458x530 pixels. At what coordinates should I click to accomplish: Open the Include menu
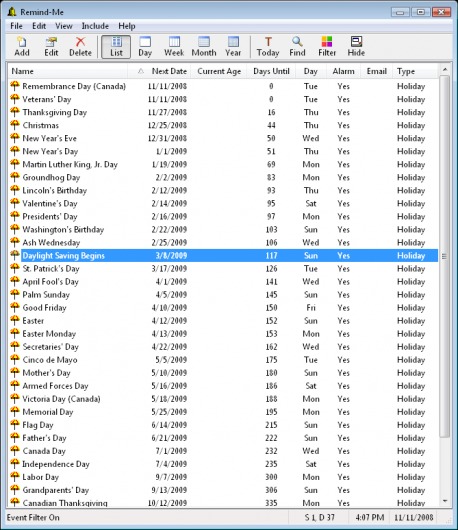95,26
